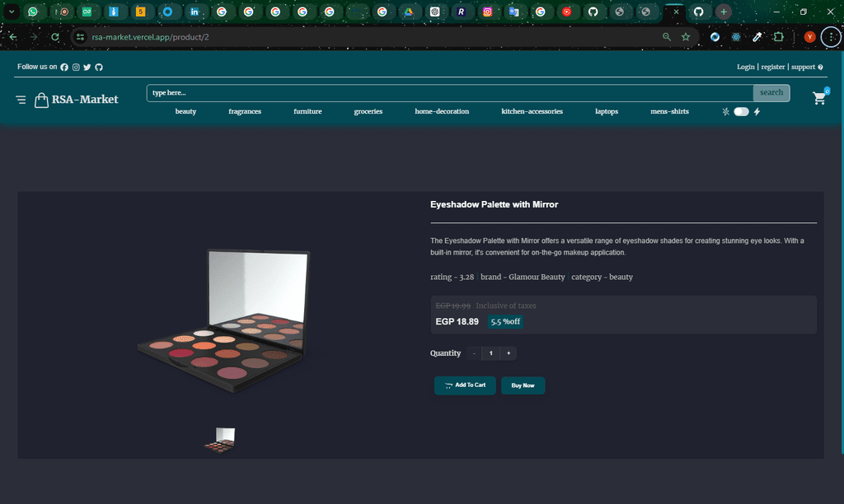
Task: Open the support link
Action: (803, 68)
